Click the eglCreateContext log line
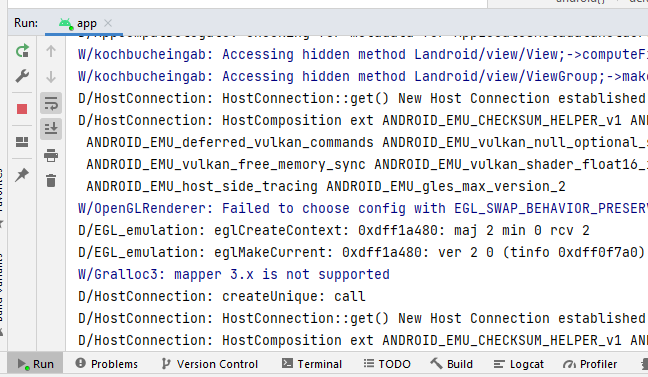648x377 pixels. point(334,230)
